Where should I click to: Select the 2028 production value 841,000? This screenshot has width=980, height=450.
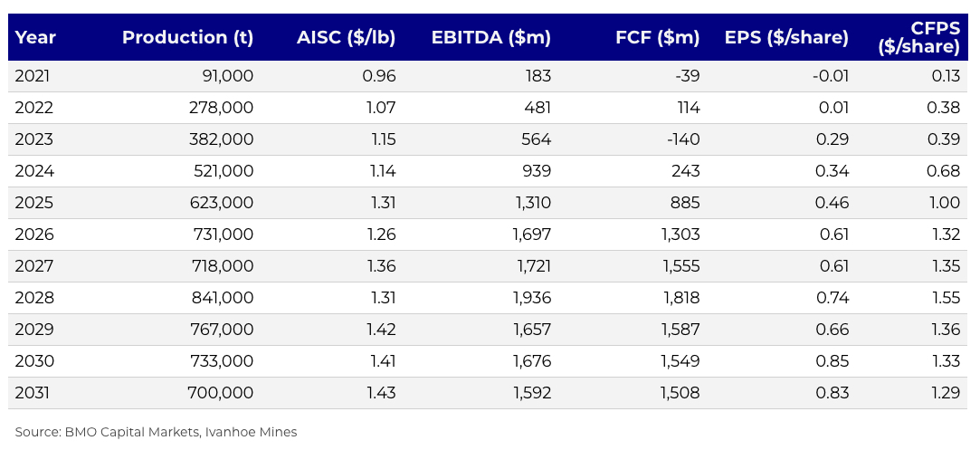click(223, 298)
